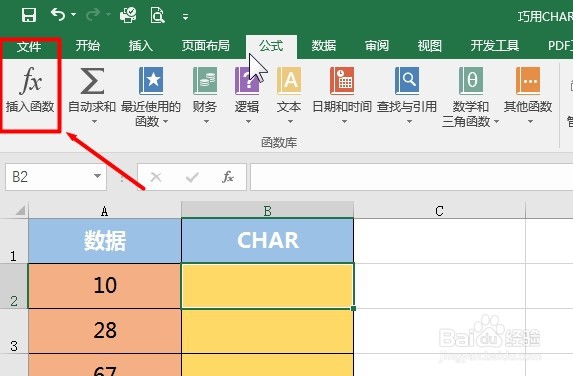Click the CHAR header cell
Image resolution: width=573 pixels, height=376 pixels.
point(267,241)
